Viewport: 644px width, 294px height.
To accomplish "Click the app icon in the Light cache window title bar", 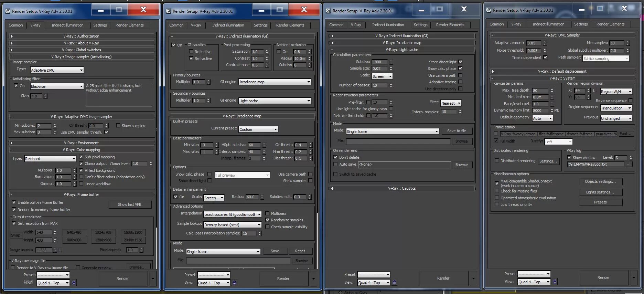I will 328,11.
